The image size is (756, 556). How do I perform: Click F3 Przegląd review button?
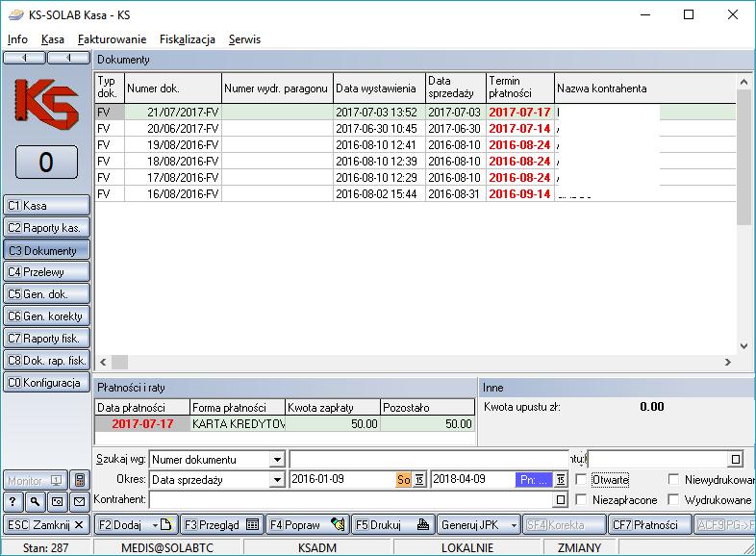click(222, 524)
